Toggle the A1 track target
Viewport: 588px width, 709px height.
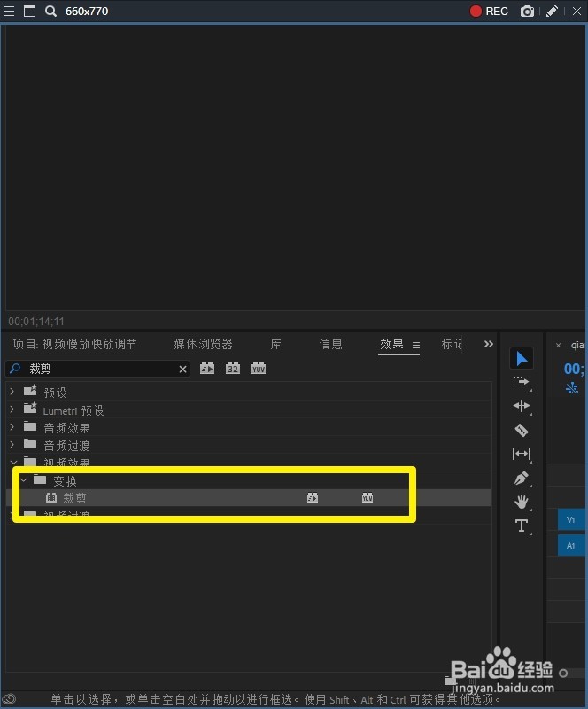[571, 546]
